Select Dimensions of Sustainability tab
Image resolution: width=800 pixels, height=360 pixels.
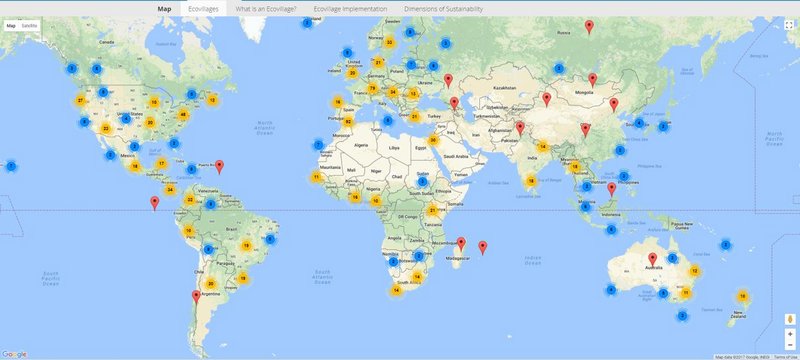443,9
